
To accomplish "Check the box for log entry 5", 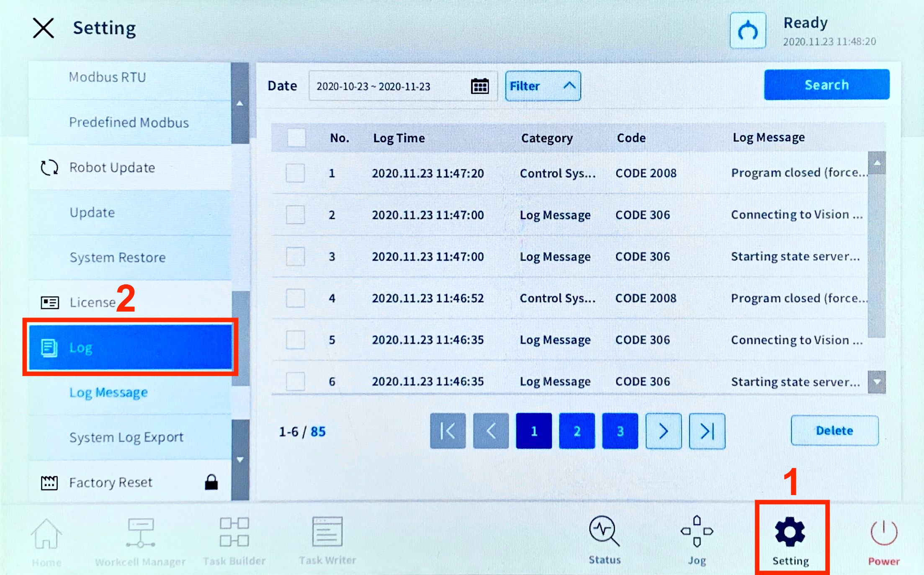I will pyautogui.click(x=295, y=340).
